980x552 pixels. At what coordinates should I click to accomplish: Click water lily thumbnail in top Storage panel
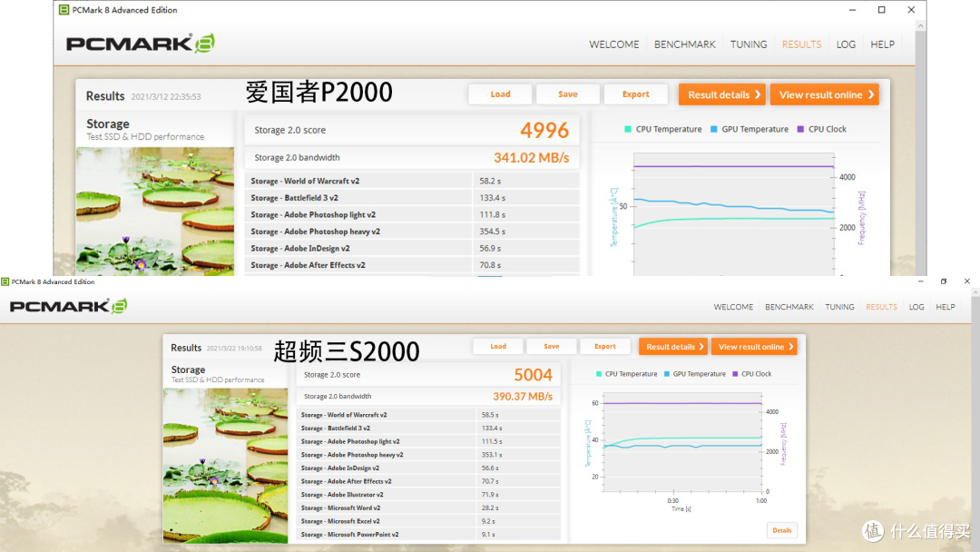[x=155, y=212]
